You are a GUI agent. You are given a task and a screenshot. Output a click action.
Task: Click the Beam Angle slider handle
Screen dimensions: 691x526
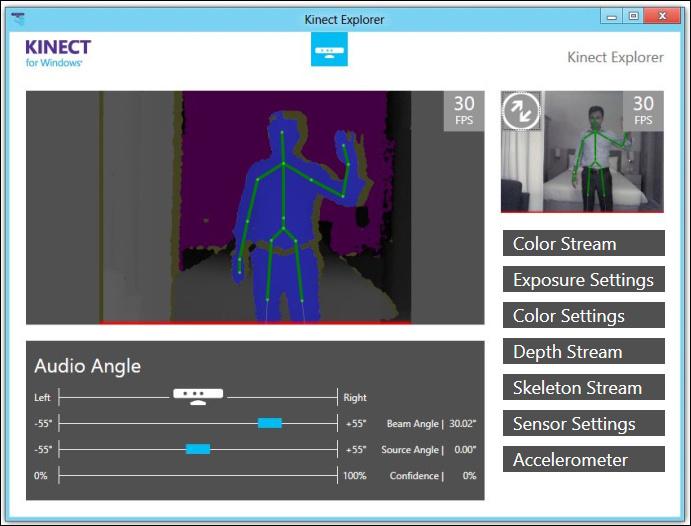[x=270, y=423]
